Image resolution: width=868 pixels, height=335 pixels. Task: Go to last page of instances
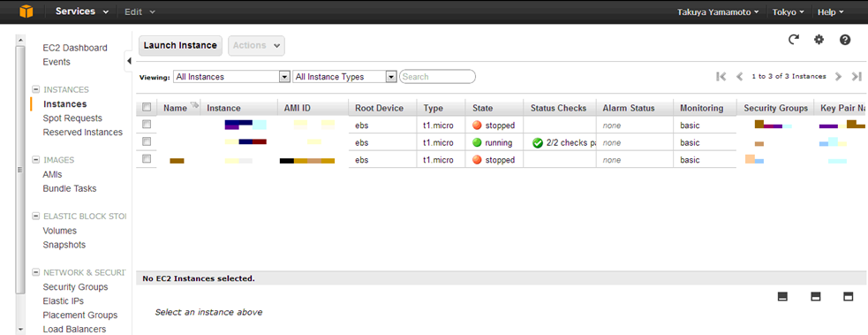point(857,76)
